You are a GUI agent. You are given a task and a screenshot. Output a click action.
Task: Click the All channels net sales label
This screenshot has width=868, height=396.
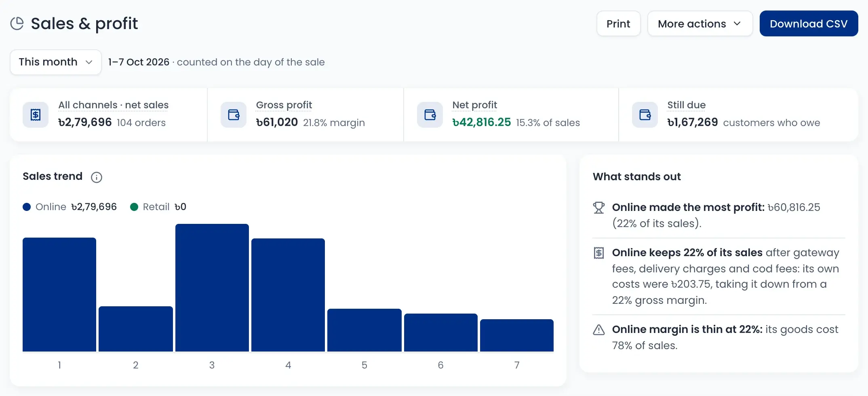(x=114, y=105)
